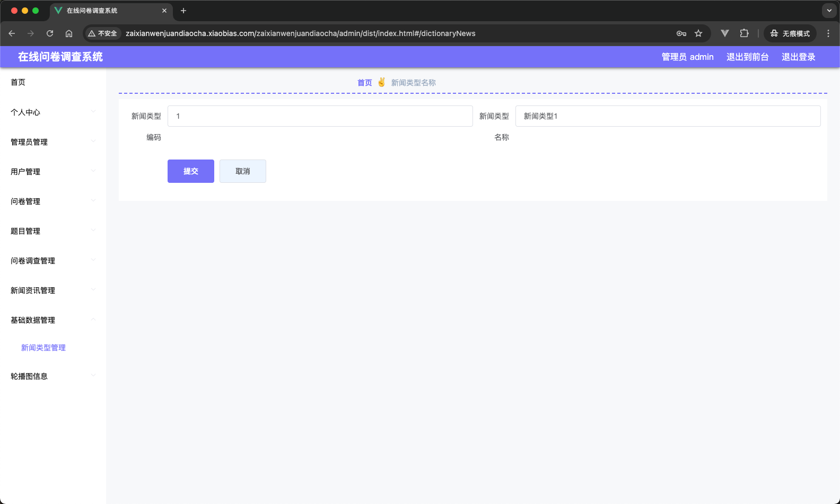This screenshot has height=504, width=840.
Task: Click the 提交 submit button
Action: point(191,171)
